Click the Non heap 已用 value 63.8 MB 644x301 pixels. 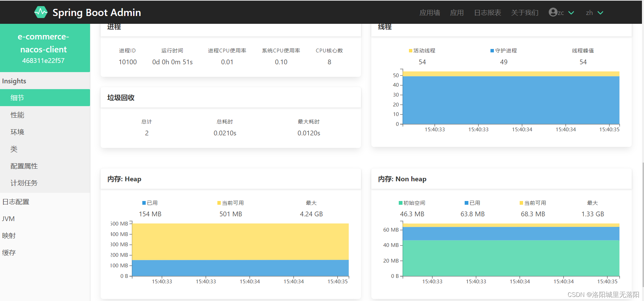coord(472,214)
